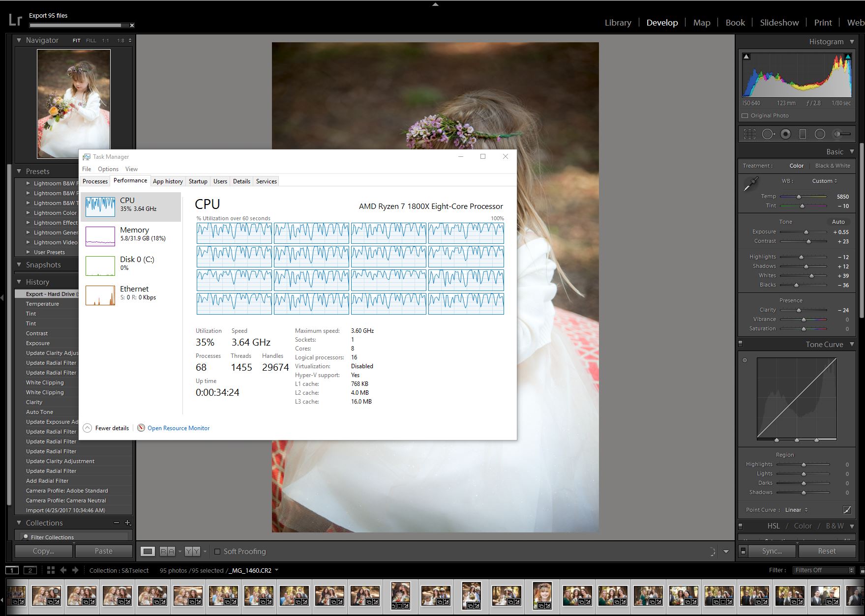
Task: Enable the Soft Proofing checkbox
Action: coord(217,552)
